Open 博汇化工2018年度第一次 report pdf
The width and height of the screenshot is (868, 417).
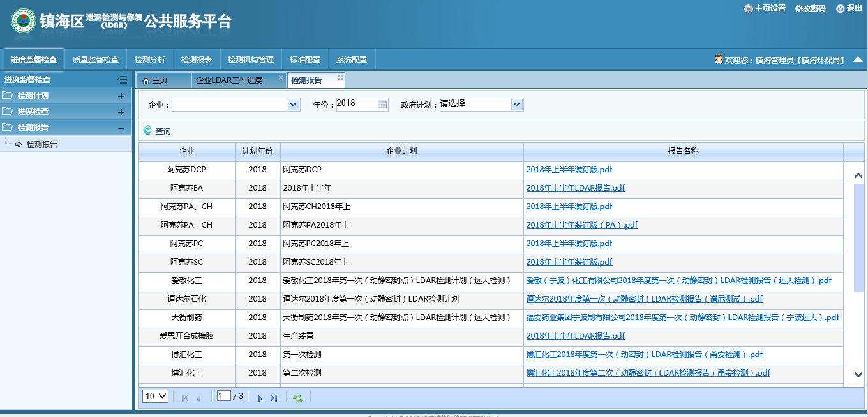tap(645, 355)
